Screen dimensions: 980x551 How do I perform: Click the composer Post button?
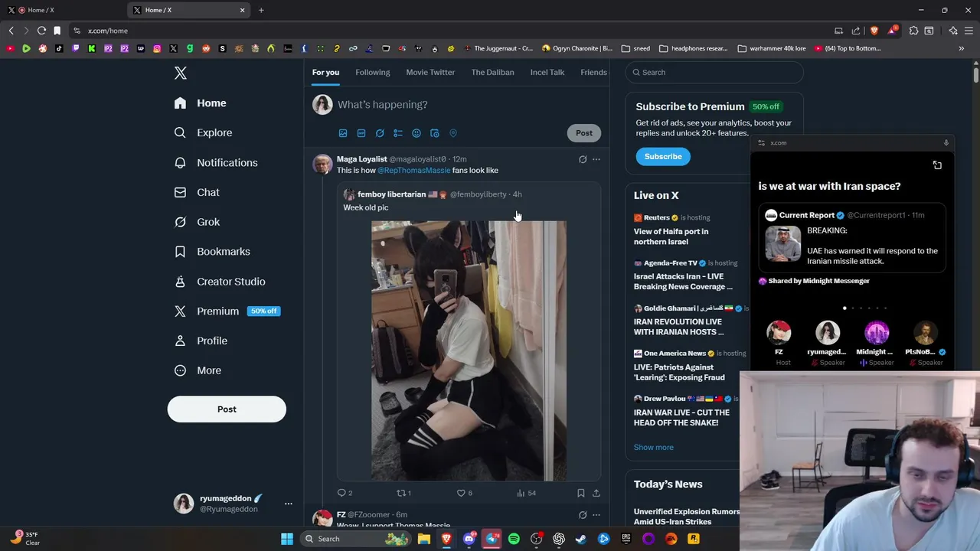pyautogui.click(x=584, y=133)
